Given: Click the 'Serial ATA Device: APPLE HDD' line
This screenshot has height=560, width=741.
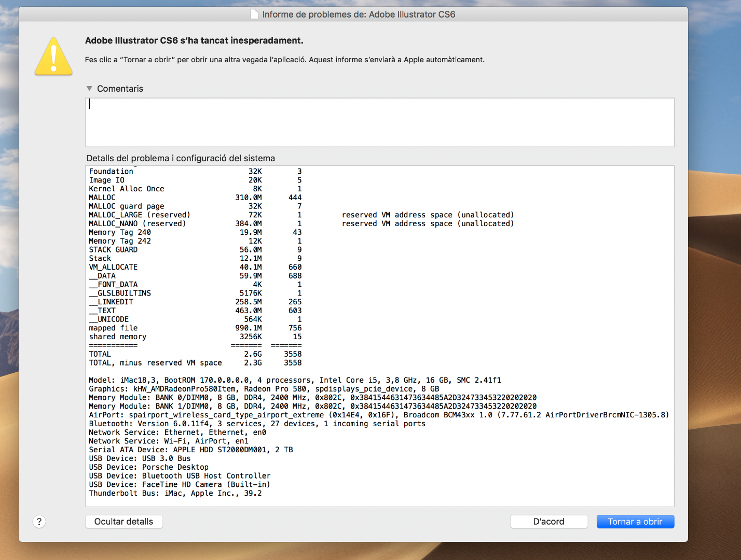Looking at the screenshot, I should [191, 450].
